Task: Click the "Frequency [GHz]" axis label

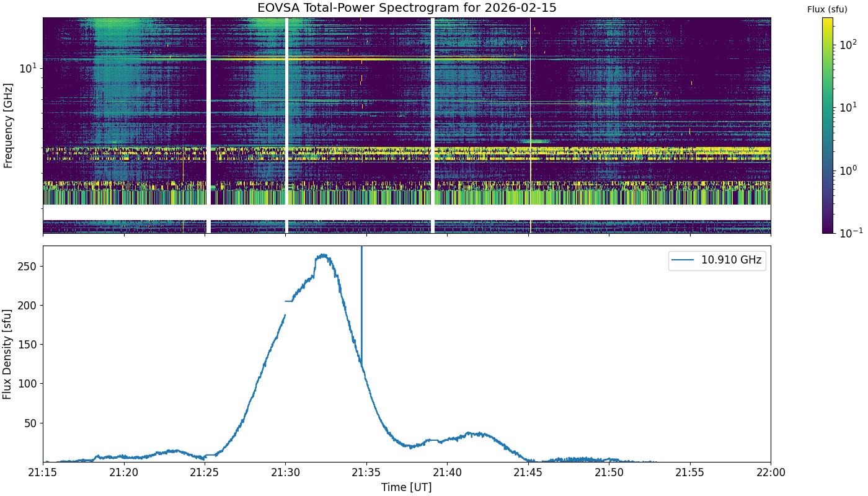Action: [8, 125]
